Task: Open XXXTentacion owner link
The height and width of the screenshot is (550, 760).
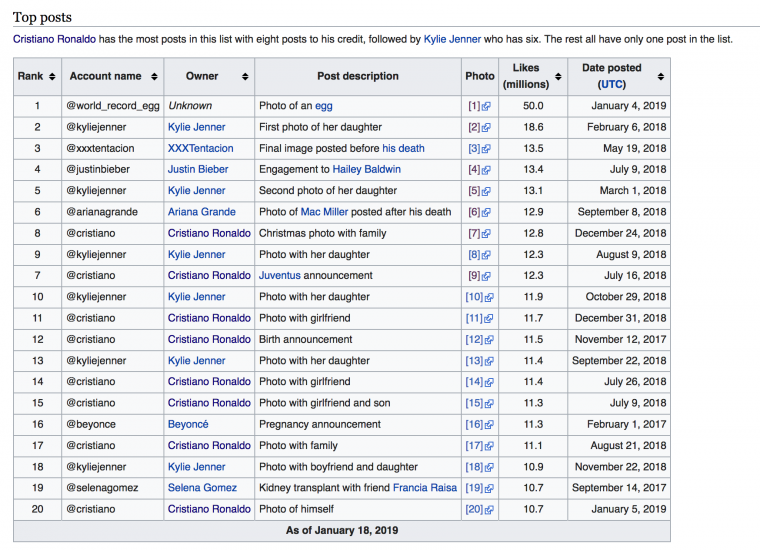Action: tap(201, 148)
